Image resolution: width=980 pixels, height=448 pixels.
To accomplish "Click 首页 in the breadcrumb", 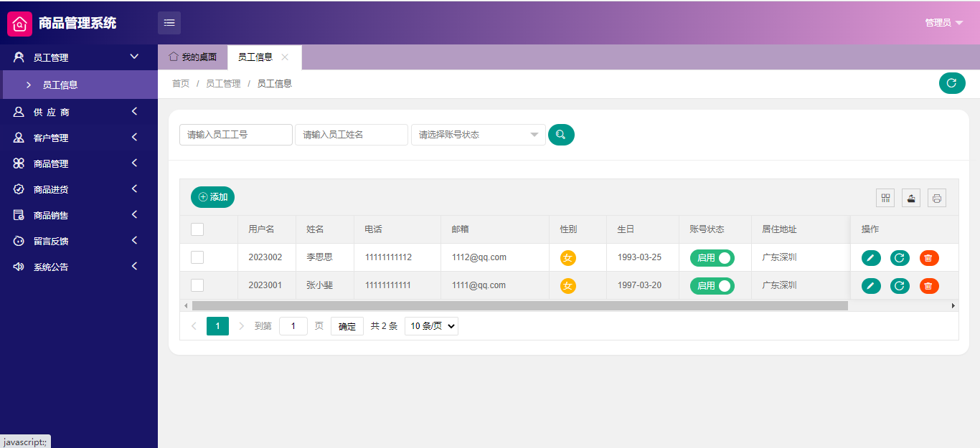I will [181, 84].
